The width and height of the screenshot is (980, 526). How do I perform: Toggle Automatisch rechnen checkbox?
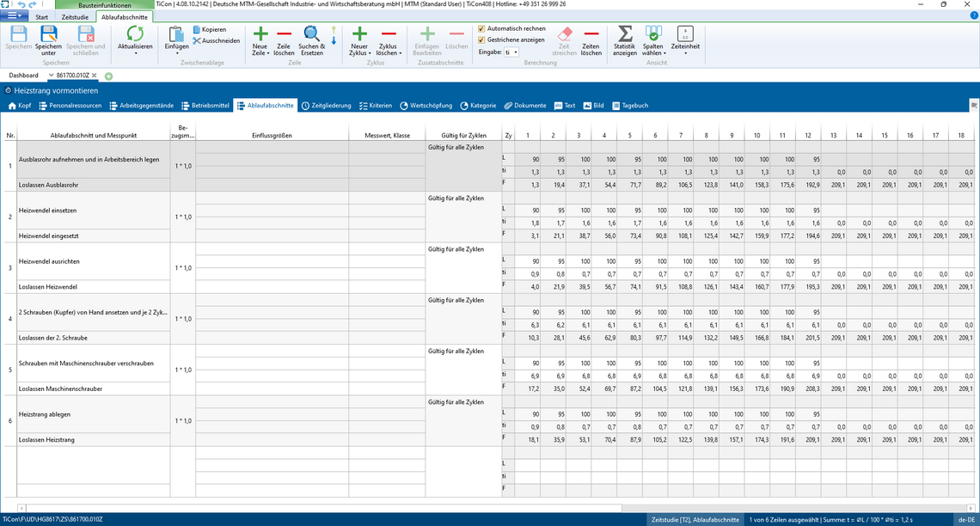(481, 28)
